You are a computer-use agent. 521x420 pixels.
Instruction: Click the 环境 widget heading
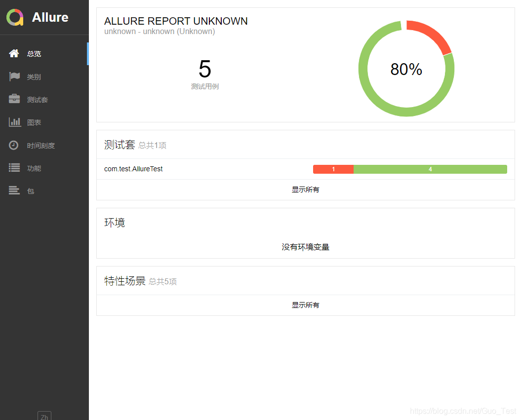click(115, 223)
